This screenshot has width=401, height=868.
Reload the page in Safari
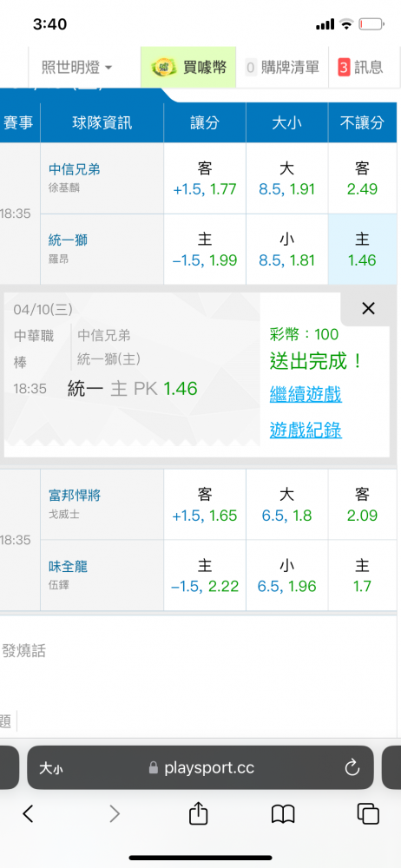pos(352,768)
